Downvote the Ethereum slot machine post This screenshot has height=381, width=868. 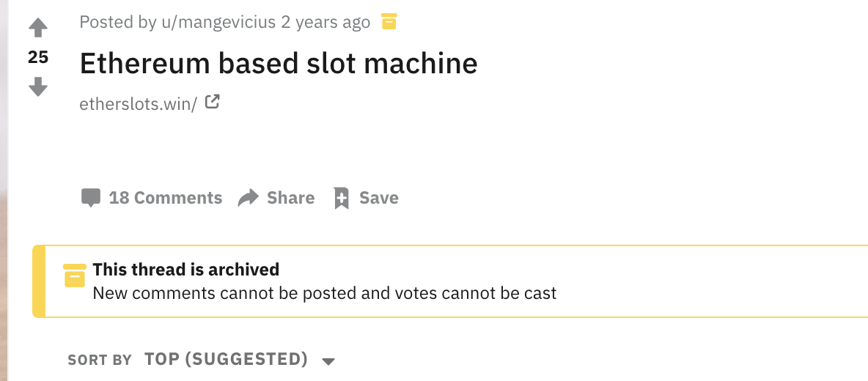click(x=38, y=86)
